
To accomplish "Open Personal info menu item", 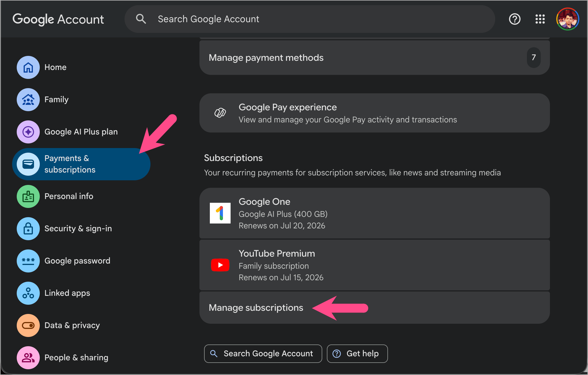I will pyautogui.click(x=69, y=196).
